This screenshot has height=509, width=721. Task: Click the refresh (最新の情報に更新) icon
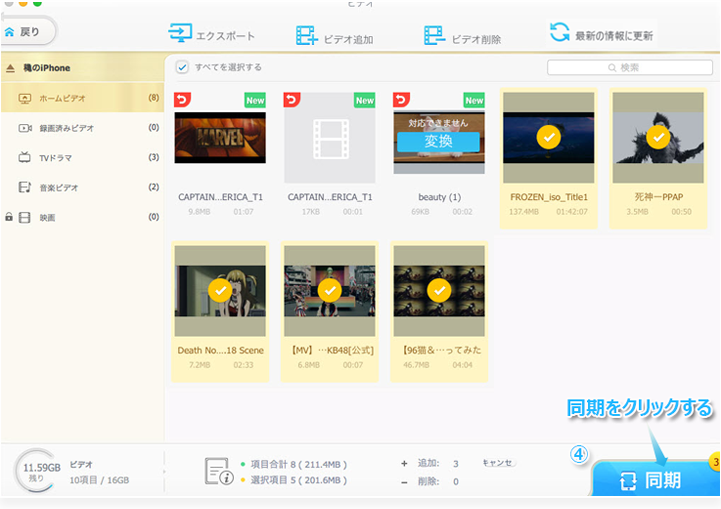tap(560, 32)
